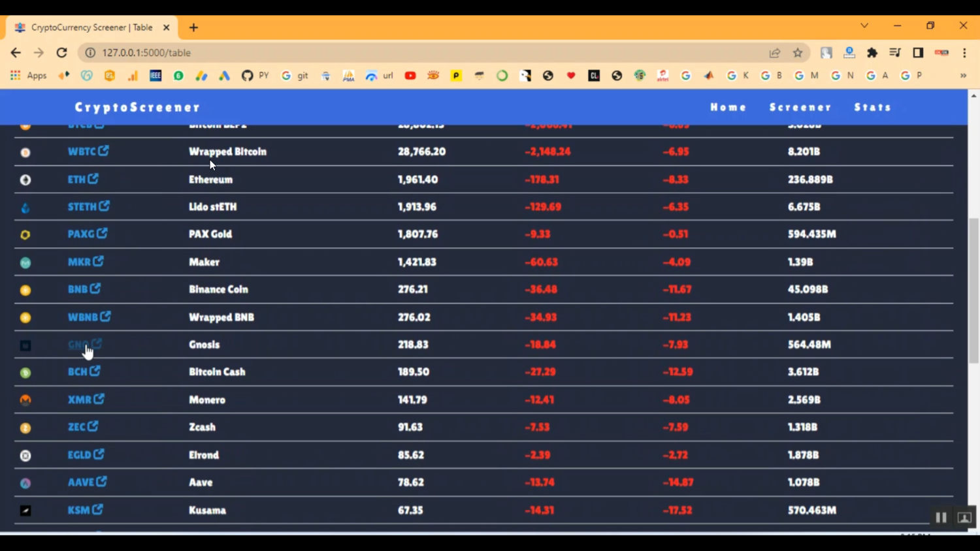Click the CryptoScreener brand link
980x551 pixels.
pos(137,107)
